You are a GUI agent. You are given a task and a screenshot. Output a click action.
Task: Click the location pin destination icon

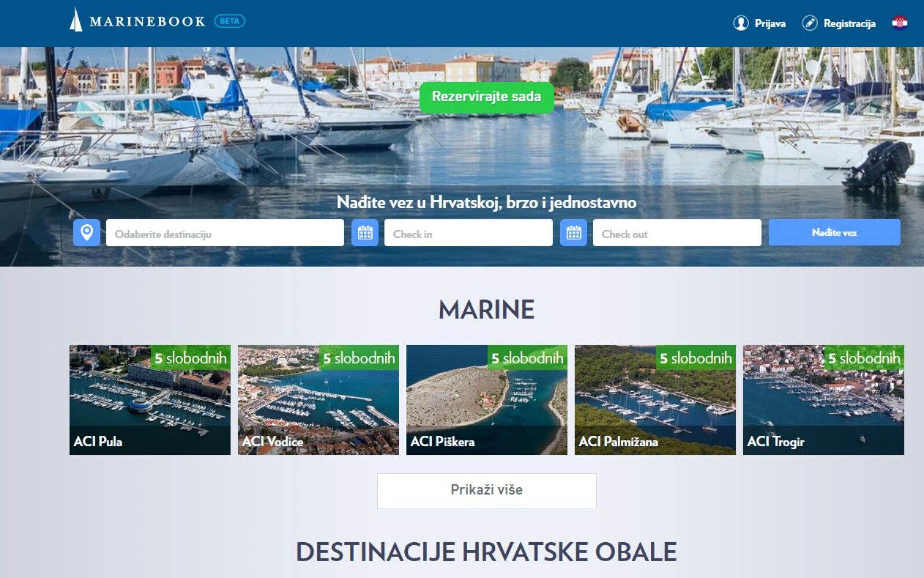pos(87,233)
